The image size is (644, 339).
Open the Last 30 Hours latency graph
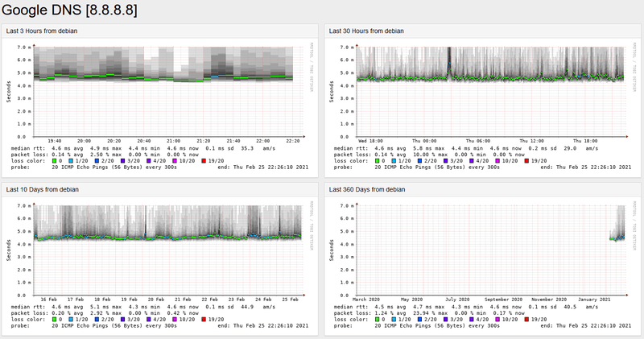pos(482,106)
